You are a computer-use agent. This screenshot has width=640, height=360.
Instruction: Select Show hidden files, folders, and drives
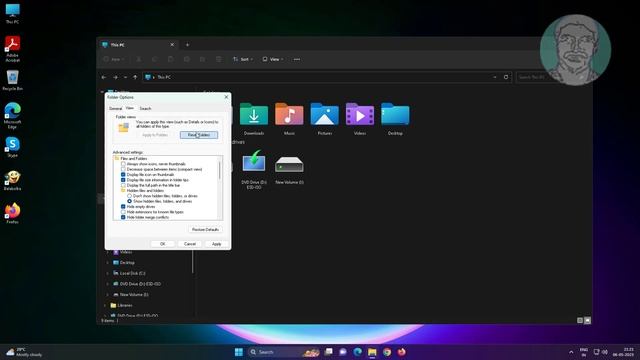coord(129,201)
